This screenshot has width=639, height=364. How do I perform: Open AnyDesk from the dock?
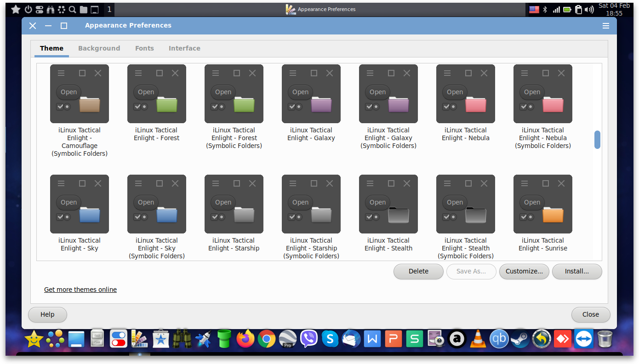coord(563,339)
